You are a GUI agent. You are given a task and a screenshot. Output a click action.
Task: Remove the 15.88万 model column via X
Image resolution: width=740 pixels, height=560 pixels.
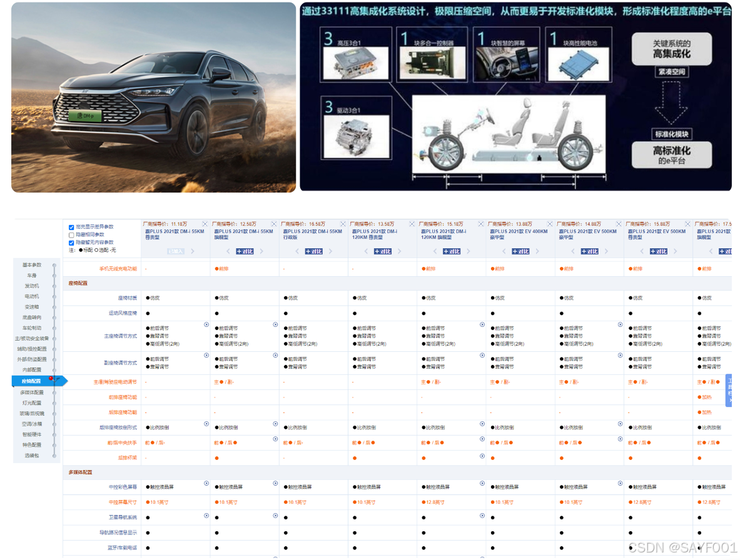click(687, 224)
